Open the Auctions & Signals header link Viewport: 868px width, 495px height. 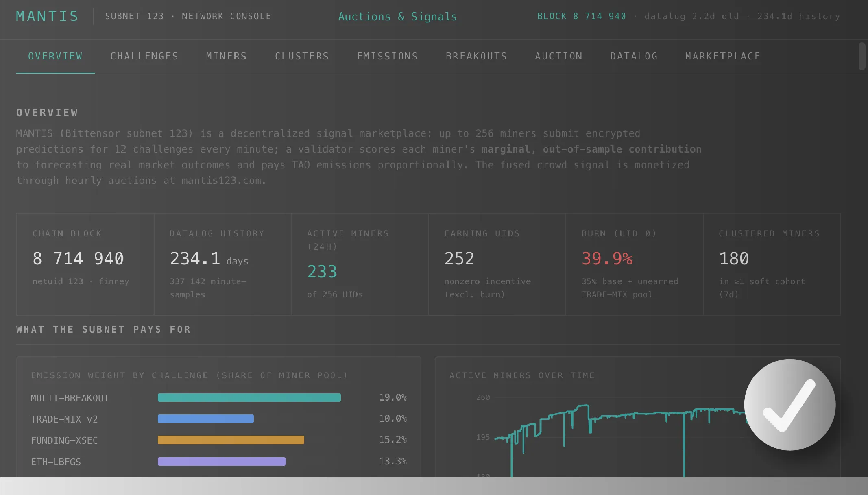(x=397, y=17)
